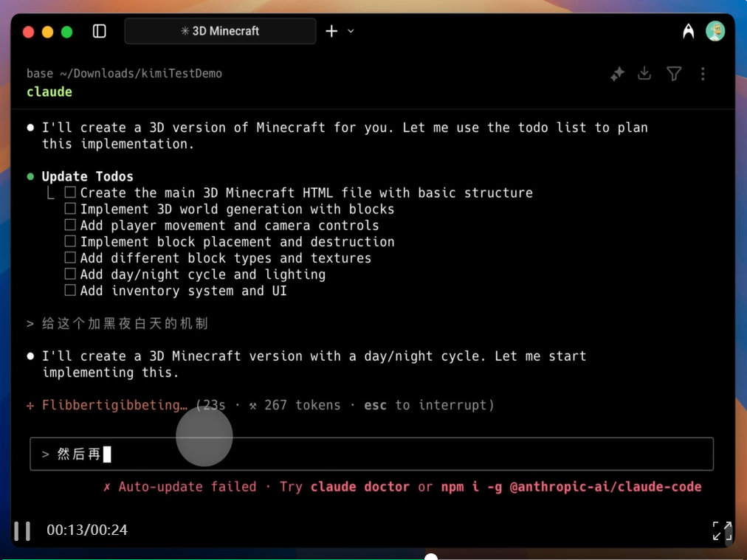Open the Warp AI sparkle icon
Viewport: 747px width, 560px height.
[x=617, y=74]
